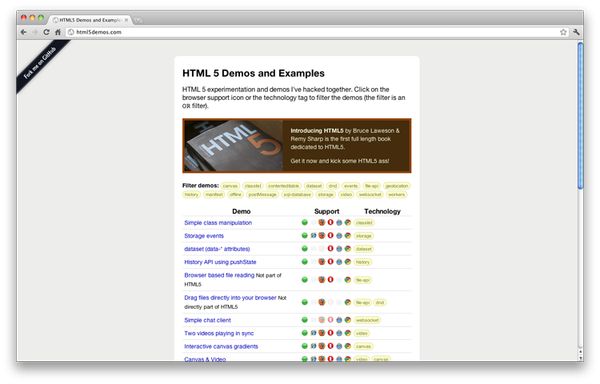The image size is (600, 384).
Task: Click the Opera icon in Simple class manipulation row
Action: point(330,222)
